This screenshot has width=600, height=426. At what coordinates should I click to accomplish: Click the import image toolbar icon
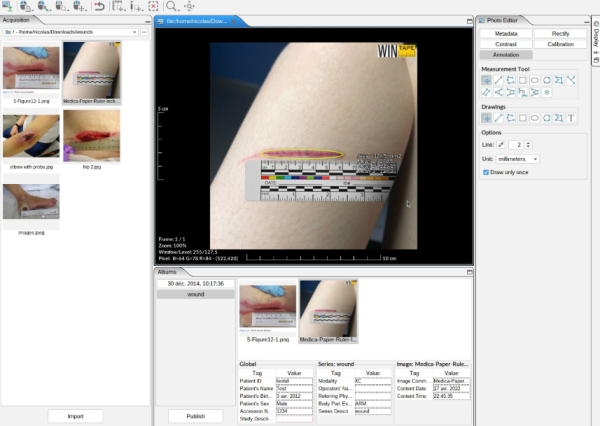pyautogui.click(x=7, y=6)
